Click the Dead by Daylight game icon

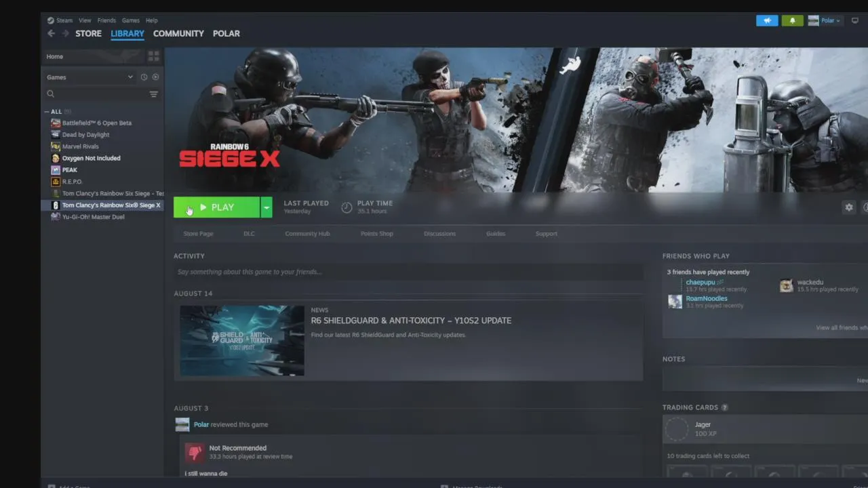pyautogui.click(x=56, y=134)
